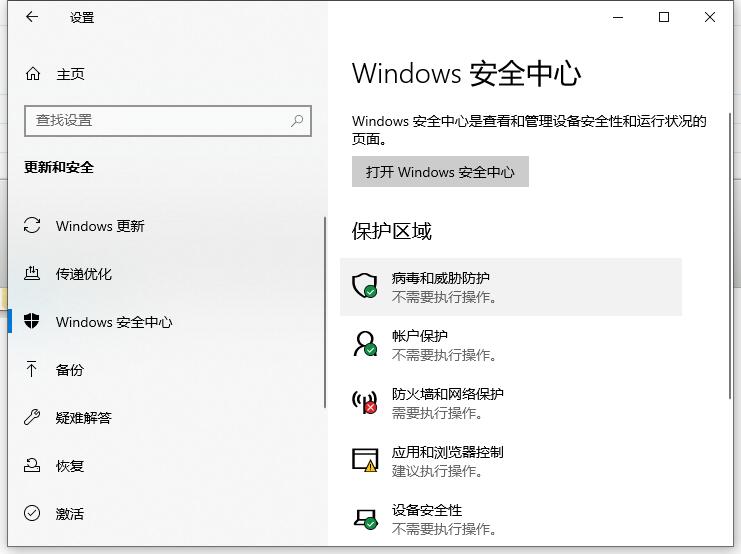The width and height of the screenshot is (741, 554).
Task: Click the 查找设置 search field
Action: (168, 121)
